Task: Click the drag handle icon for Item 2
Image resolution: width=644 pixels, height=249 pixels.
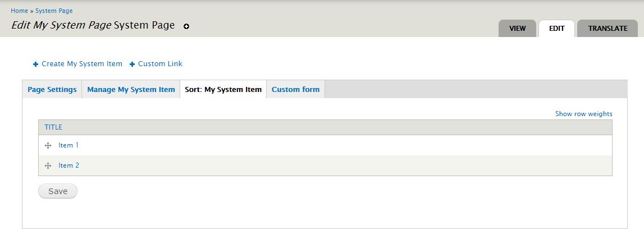Action: pyautogui.click(x=48, y=166)
